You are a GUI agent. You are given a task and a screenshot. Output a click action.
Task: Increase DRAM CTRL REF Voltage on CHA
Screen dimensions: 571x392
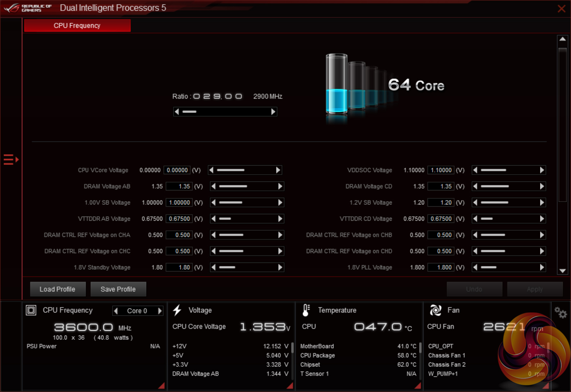[x=280, y=235]
